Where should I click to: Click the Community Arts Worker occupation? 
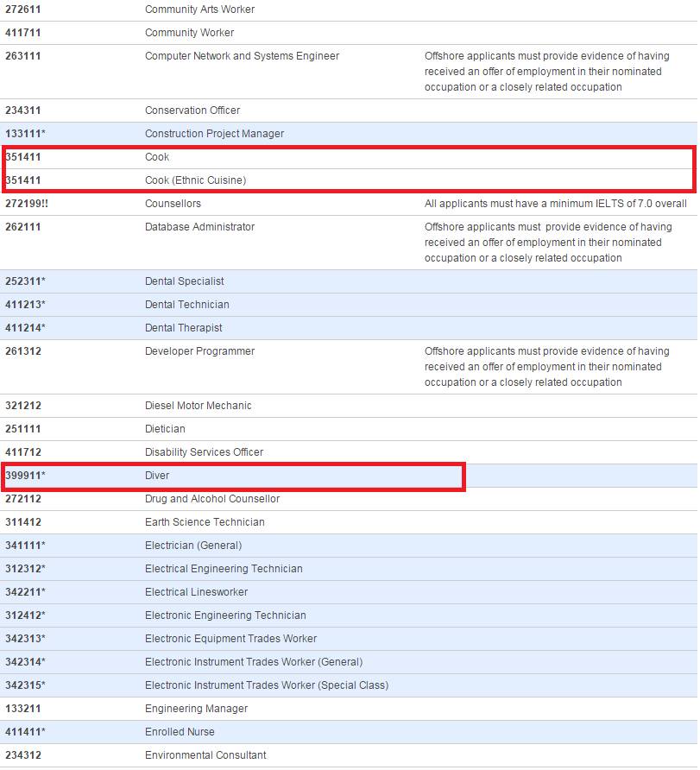click(x=199, y=9)
